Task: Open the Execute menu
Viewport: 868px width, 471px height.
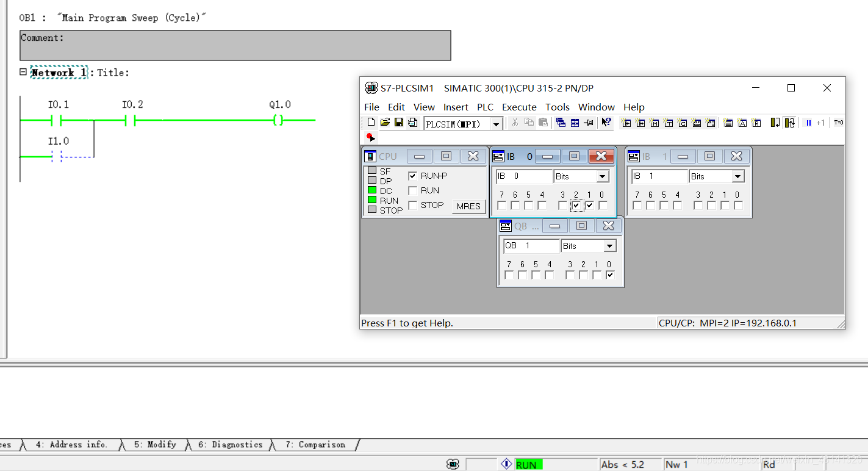Action: (519, 107)
